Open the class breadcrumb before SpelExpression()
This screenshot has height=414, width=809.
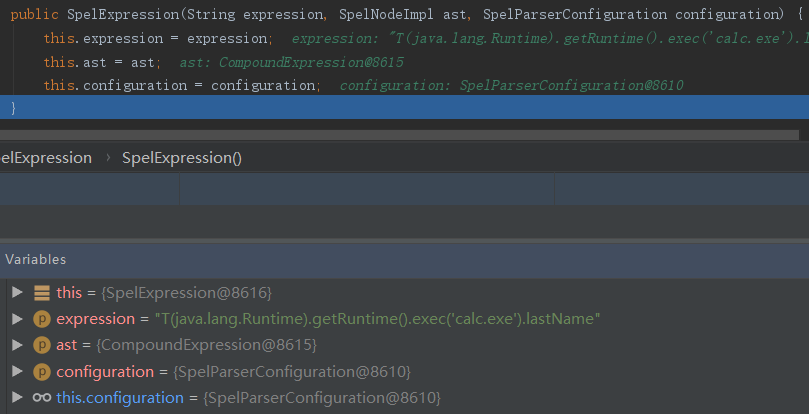(46, 158)
